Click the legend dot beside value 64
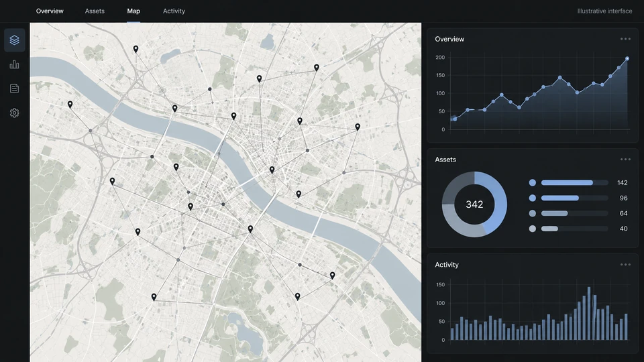This screenshot has height=362, width=644. [532, 213]
